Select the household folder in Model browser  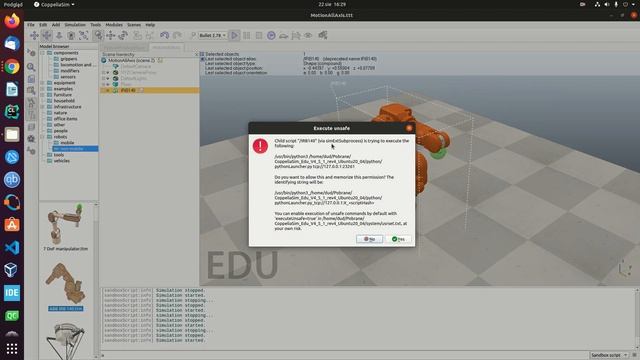click(x=64, y=100)
